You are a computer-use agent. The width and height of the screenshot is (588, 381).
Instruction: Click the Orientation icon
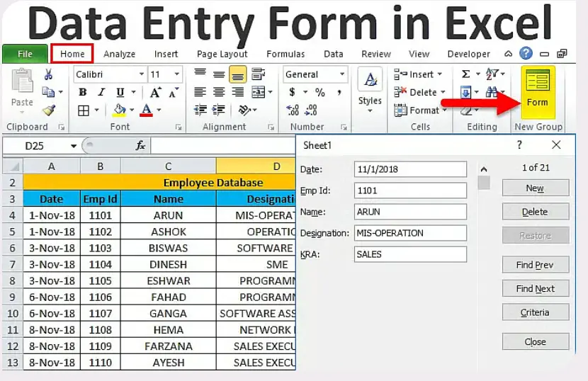245,110
